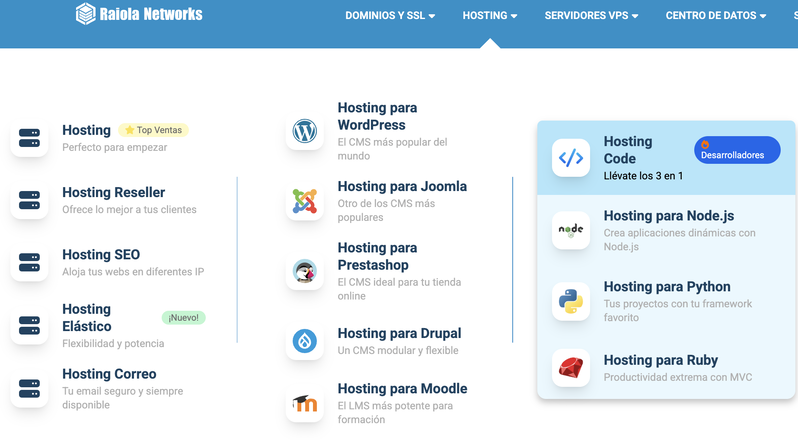
Task: Expand the Centro de Datos menu
Action: [716, 16]
